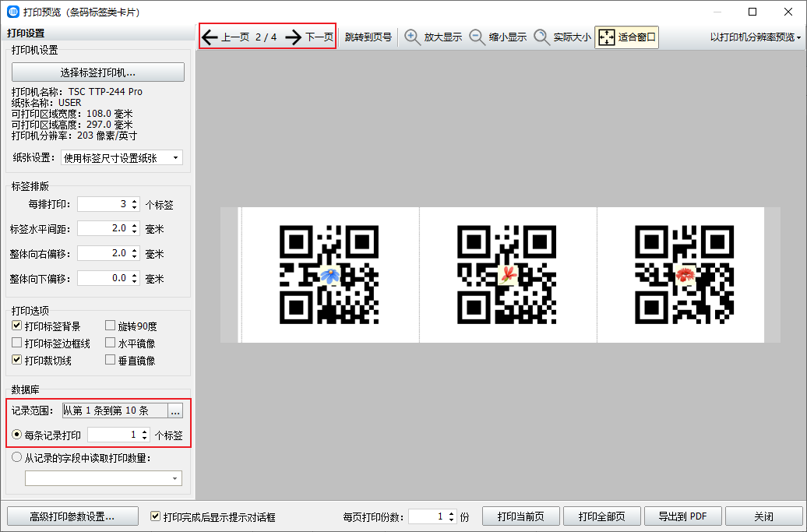Increase 整体向右偏移 offset value

click(134, 251)
